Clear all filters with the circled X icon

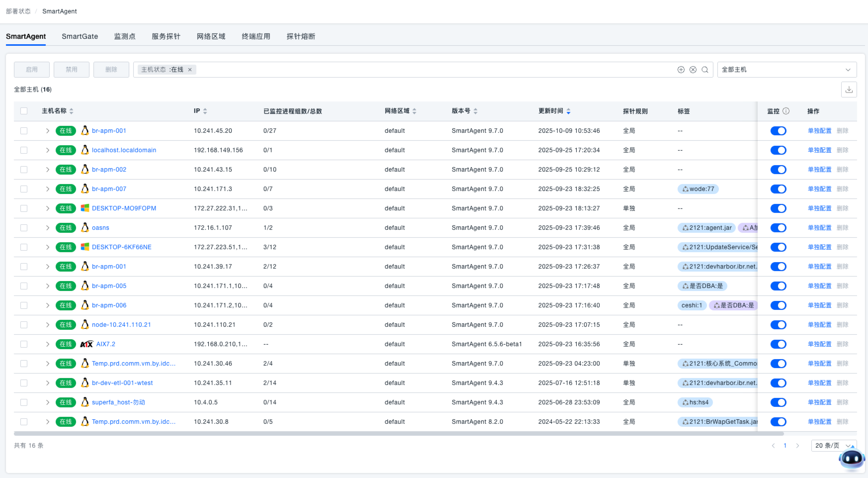693,70
